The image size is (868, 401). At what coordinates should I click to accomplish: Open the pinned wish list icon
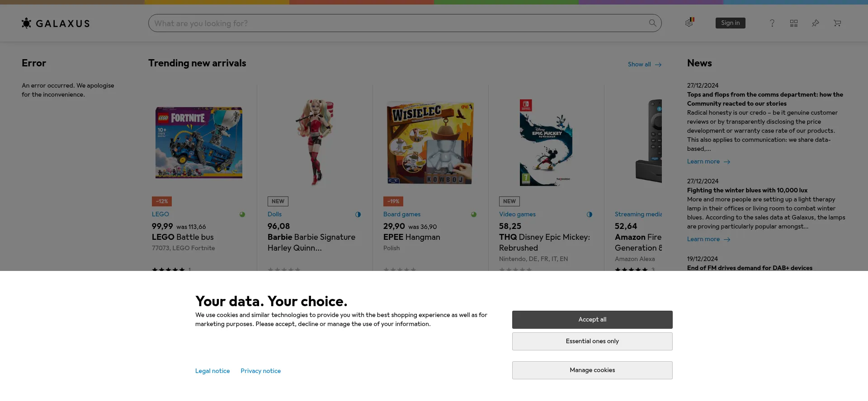816,23
